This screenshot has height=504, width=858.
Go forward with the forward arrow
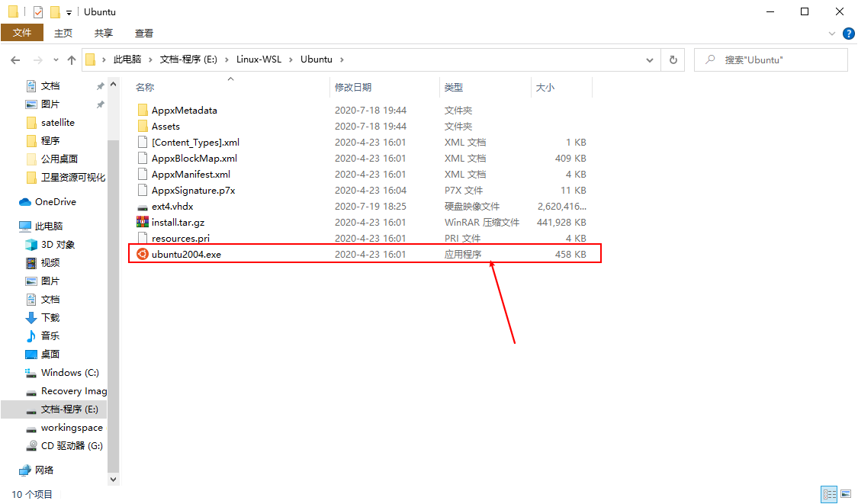coord(38,59)
